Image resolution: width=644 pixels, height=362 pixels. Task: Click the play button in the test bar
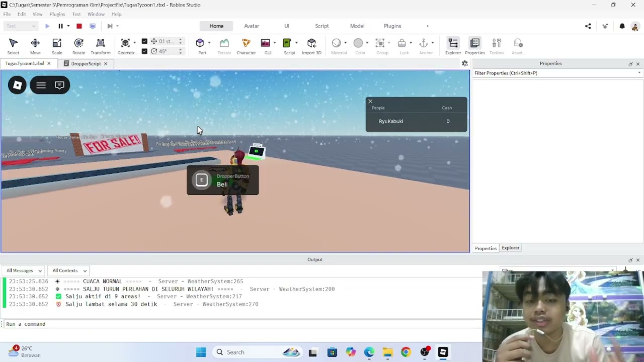pos(47,26)
